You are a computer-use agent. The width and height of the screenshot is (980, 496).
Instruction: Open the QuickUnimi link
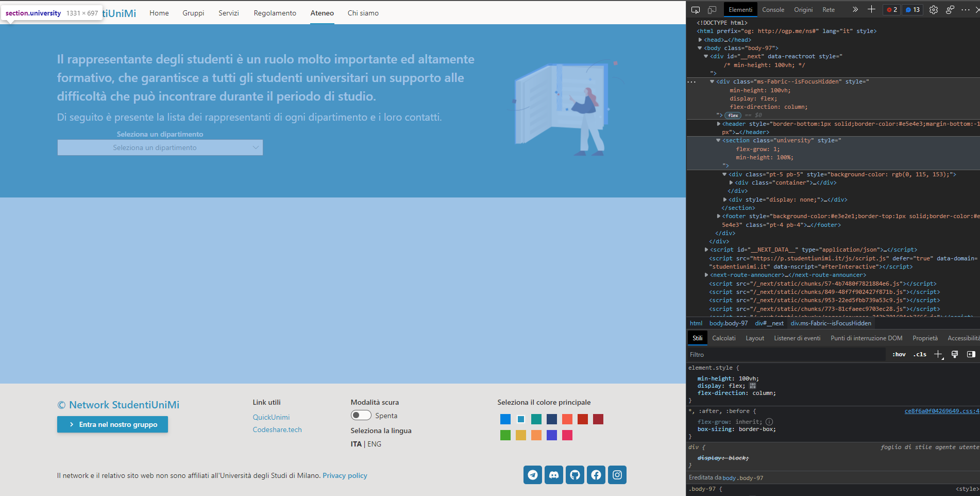click(x=271, y=417)
